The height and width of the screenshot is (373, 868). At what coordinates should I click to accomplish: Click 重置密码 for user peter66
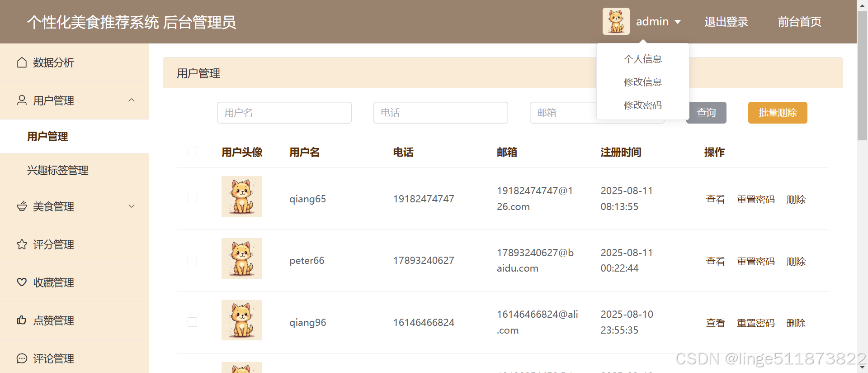pyautogui.click(x=755, y=261)
